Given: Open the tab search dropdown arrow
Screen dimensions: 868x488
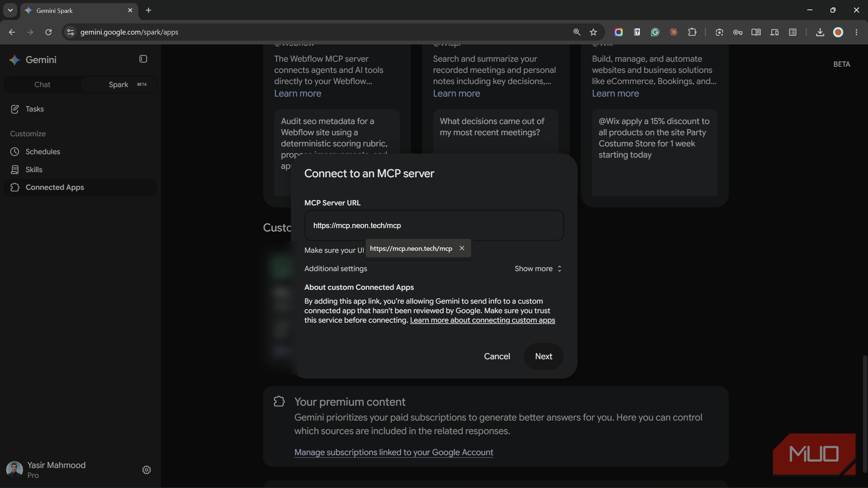Looking at the screenshot, I should (10, 10).
